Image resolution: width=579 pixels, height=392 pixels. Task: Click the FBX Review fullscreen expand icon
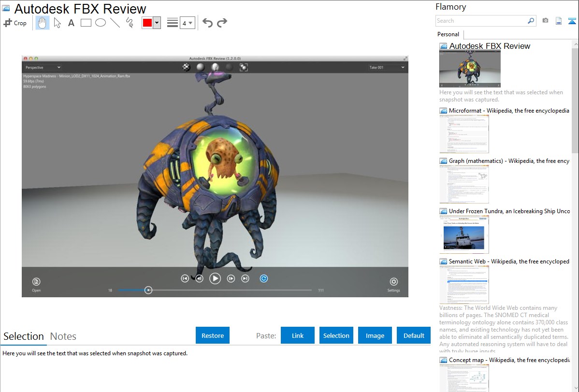tap(405, 58)
